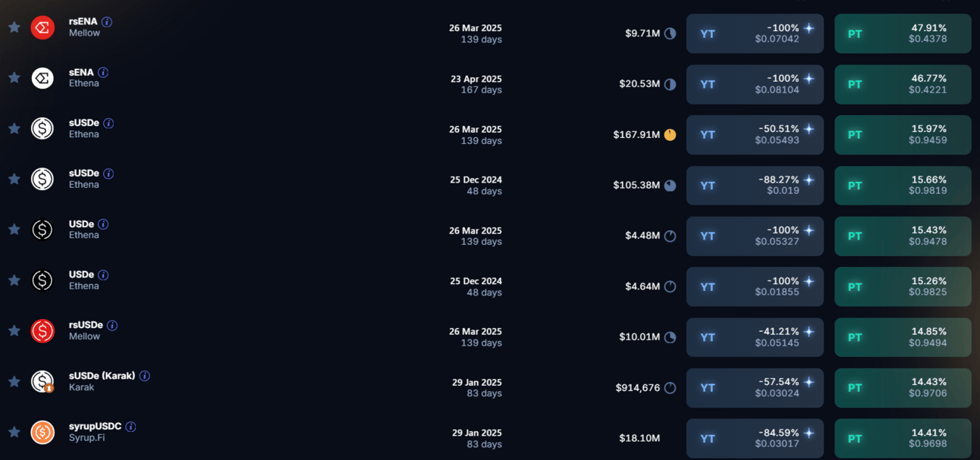
Task: Click the rsENA red token logo
Action: coord(42,27)
